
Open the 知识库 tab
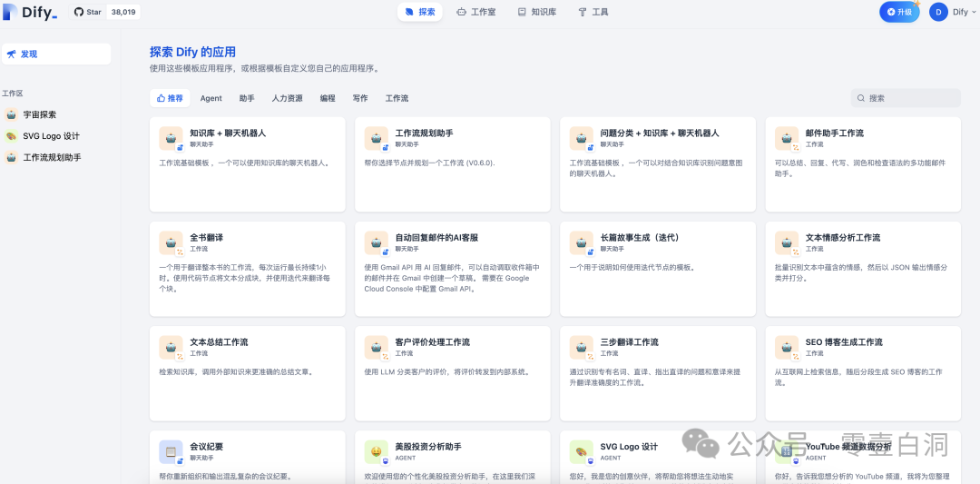click(x=537, y=12)
